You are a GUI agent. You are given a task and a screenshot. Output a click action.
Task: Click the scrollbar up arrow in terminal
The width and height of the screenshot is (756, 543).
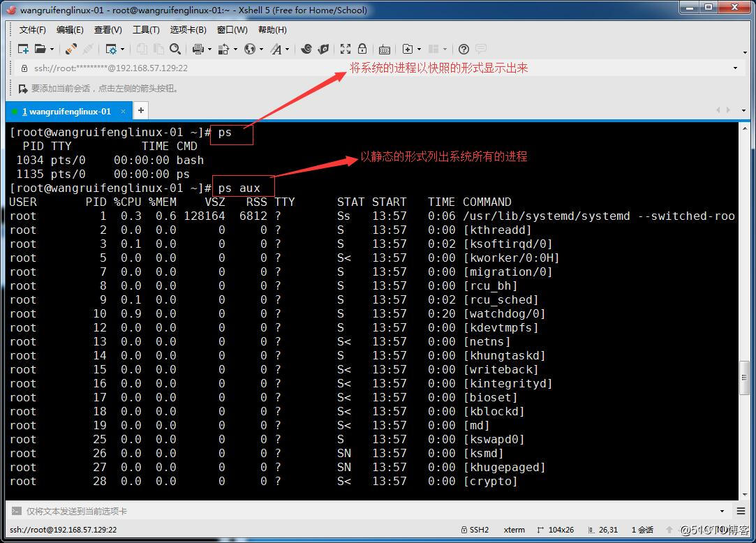pos(744,128)
